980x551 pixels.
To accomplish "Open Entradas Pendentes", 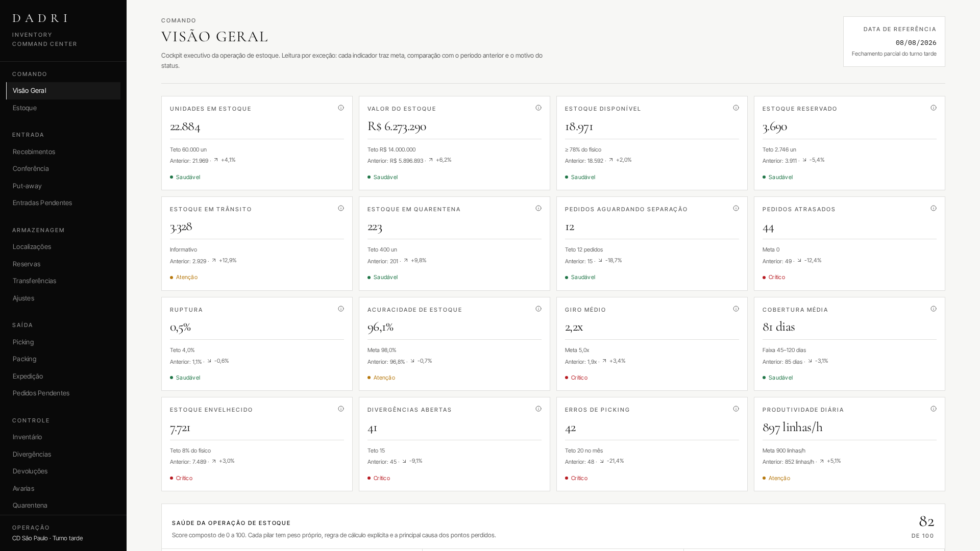I will (63, 203).
